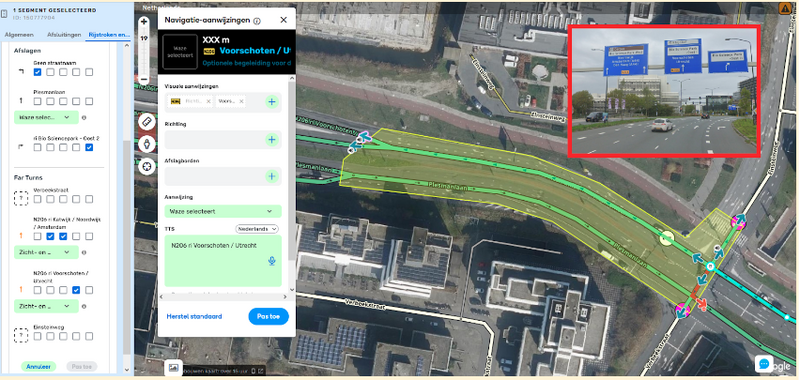Switch to the Afsluitingen tab

(x=64, y=35)
